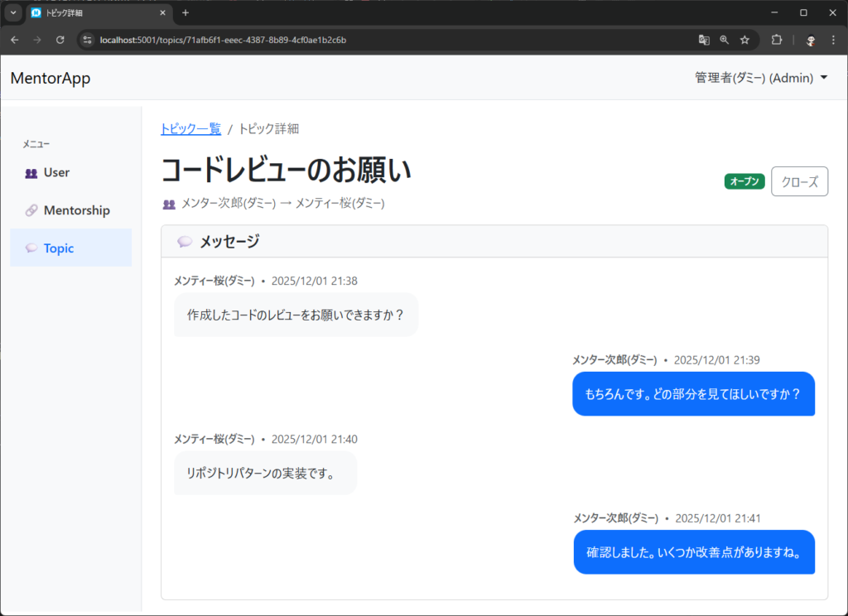Image resolution: width=848 pixels, height=616 pixels.
Task: Open the browser extensions puzzle icon
Action: point(777,40)
